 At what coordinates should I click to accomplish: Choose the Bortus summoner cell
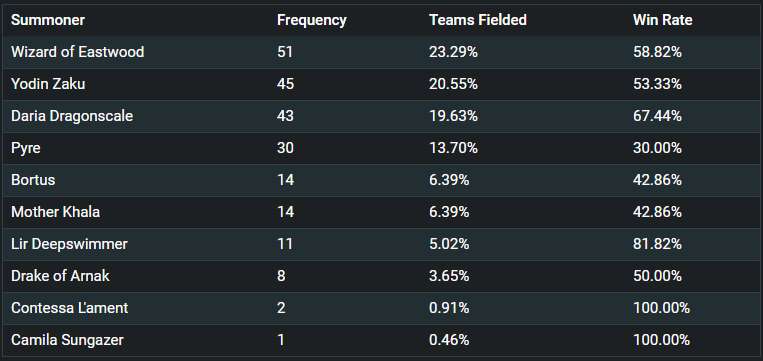(x=33, y=180)
